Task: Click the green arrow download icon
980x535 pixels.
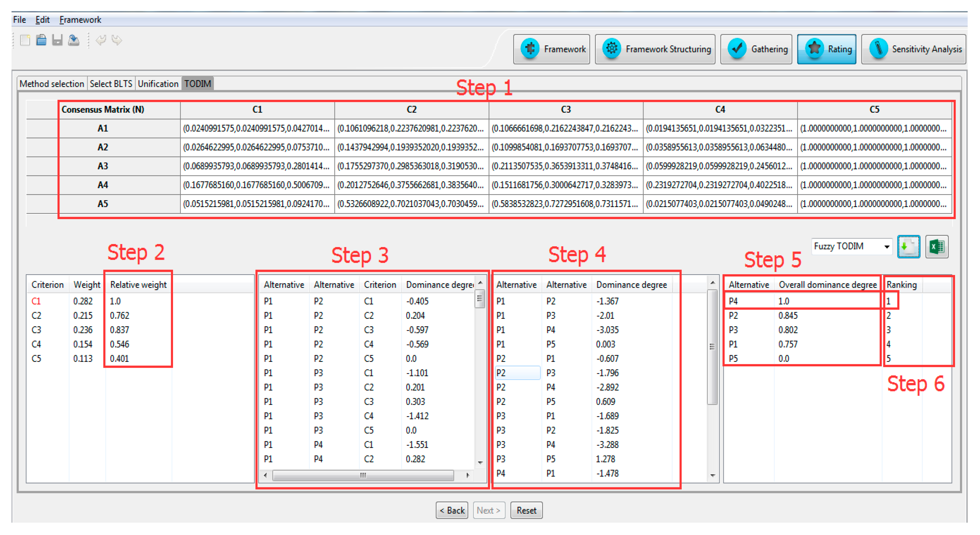Action: coord(908,247)
